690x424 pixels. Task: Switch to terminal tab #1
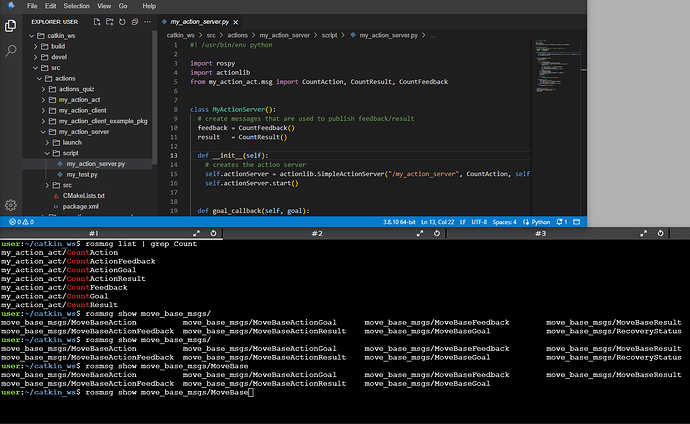(x=94, y=233)
